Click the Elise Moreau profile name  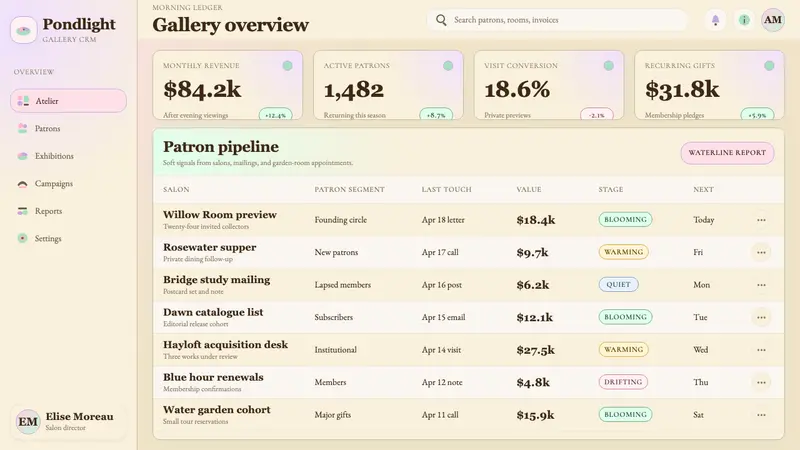click(80, 417)
